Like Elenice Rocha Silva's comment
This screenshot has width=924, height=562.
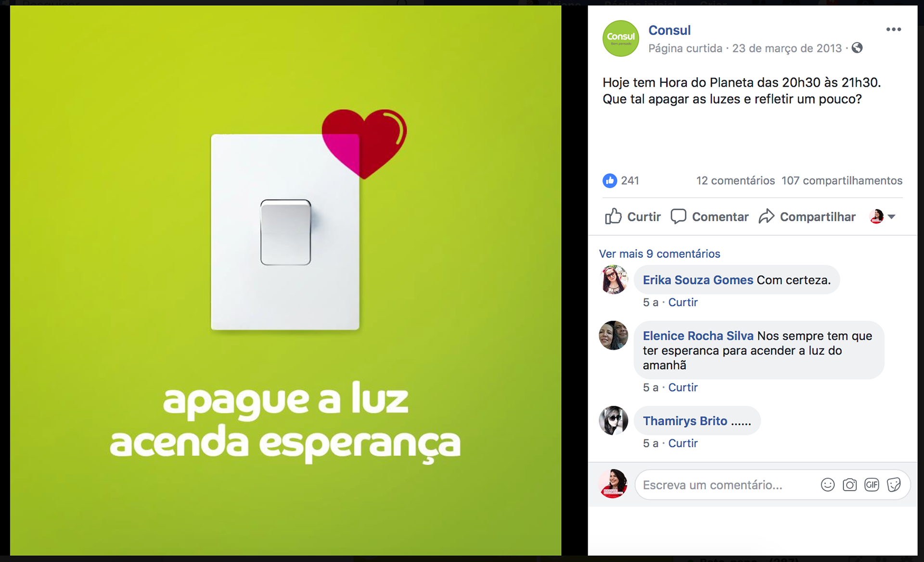pyautogui.click(x=683, y=387)
